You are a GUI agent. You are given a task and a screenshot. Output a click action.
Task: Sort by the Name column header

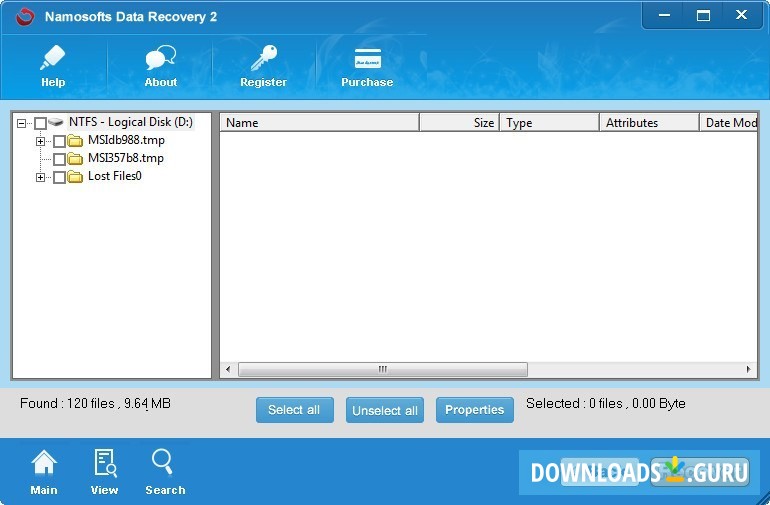click(319, 122)
